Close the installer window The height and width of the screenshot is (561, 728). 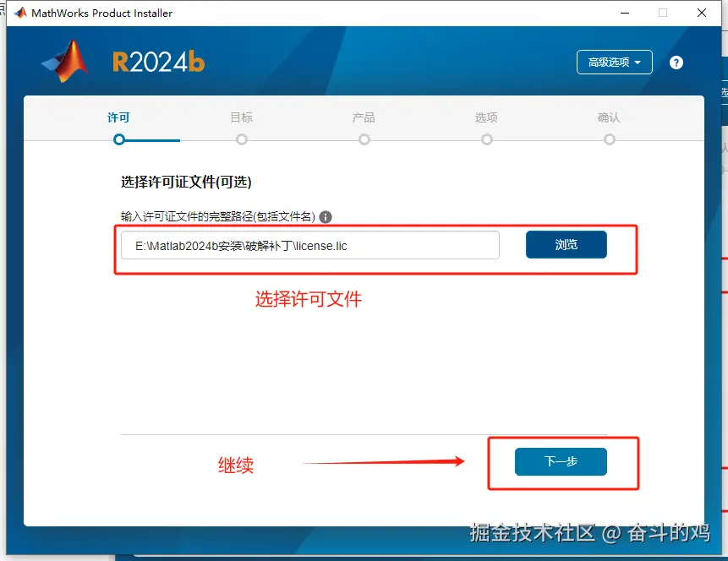702,13
